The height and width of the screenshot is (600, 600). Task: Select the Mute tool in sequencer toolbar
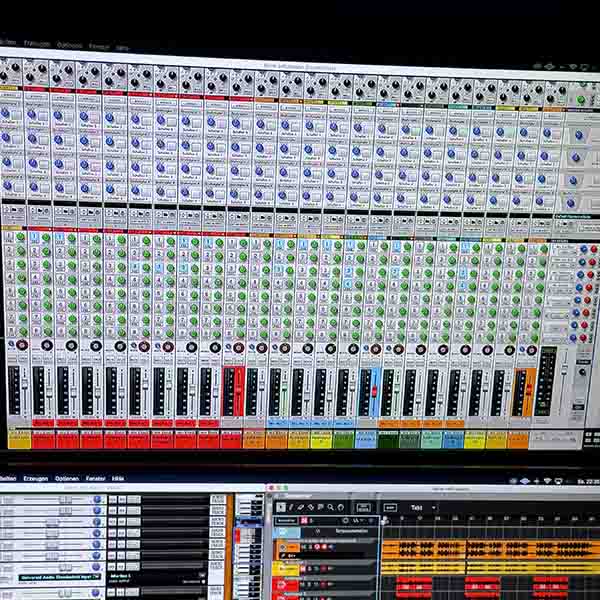coord(321,507)
